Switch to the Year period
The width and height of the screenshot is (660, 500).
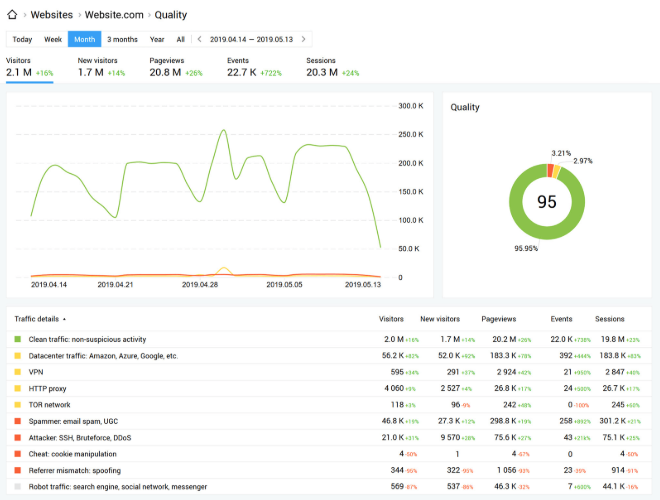[157, 39]
